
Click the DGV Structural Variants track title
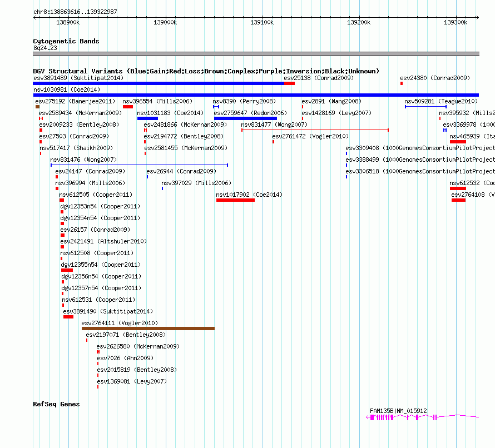tap(206, 71)
